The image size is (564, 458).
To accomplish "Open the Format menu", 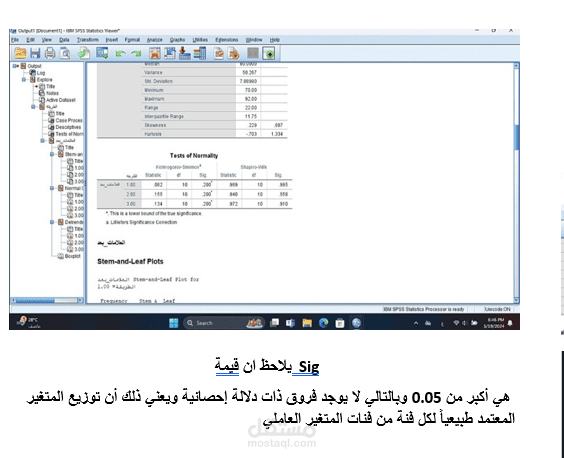I will click(132, 40).
